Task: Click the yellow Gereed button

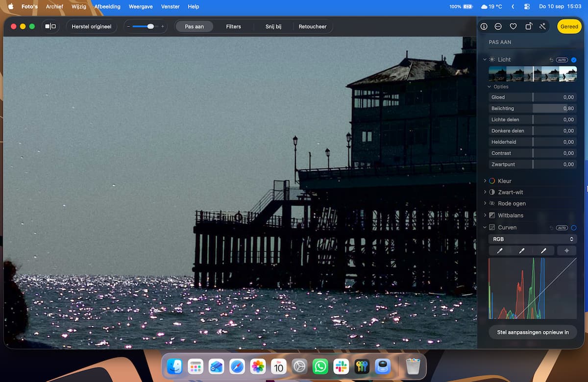Action: pos(569,26)
